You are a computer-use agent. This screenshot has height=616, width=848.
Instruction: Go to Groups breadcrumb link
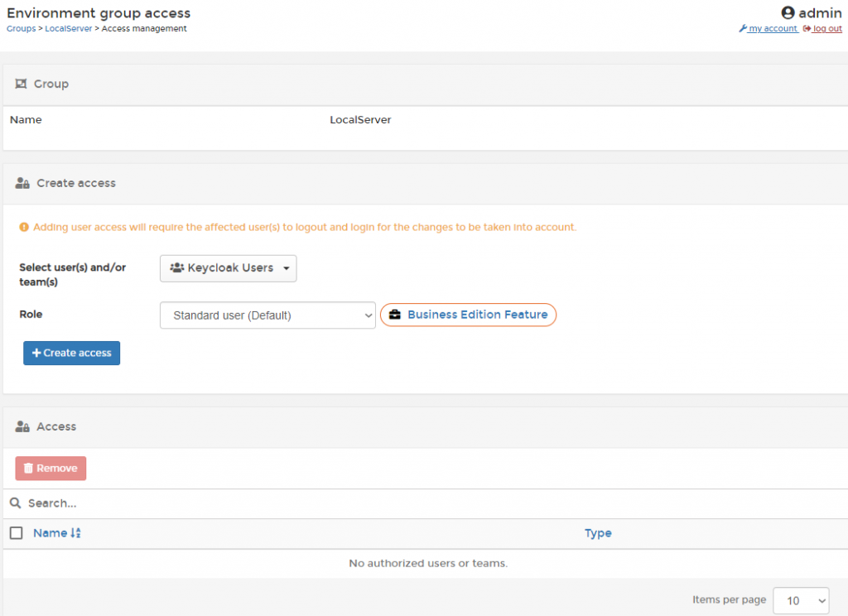(21, 29)
